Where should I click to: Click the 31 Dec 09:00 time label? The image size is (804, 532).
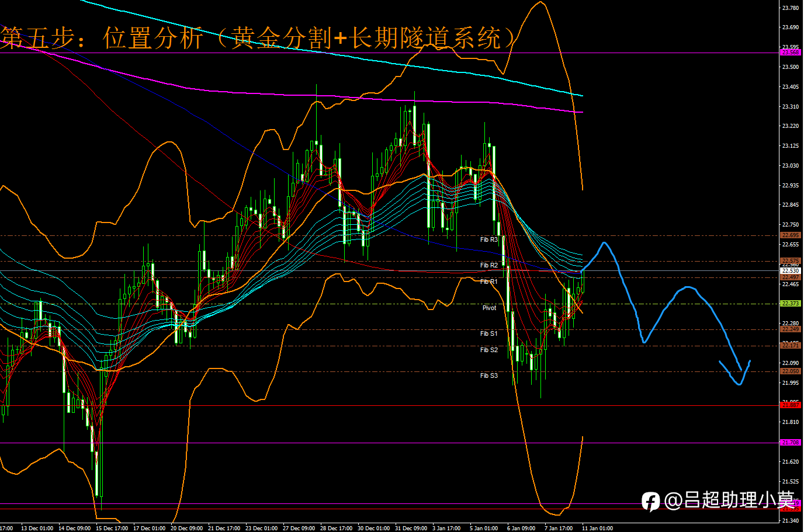[411, 528]
